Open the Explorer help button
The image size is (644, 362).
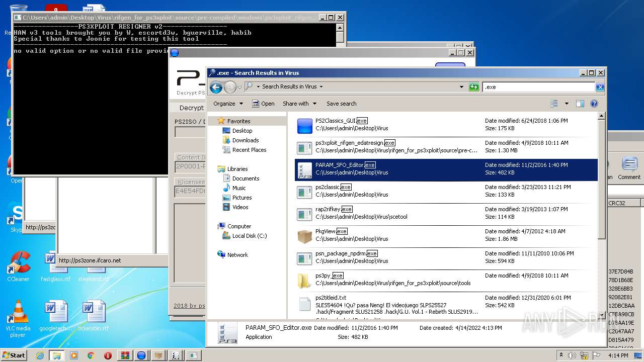(594, 104)
